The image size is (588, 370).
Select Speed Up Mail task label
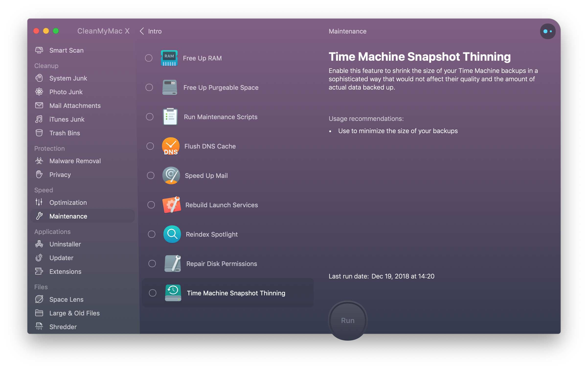click(206, 176)
